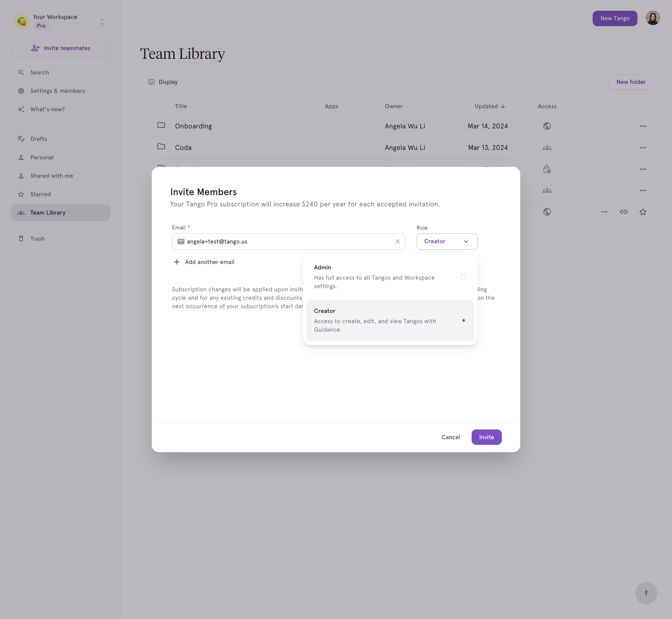Open Trash in the sidebar
Viewport: 672px width, 619px height.
61,238
